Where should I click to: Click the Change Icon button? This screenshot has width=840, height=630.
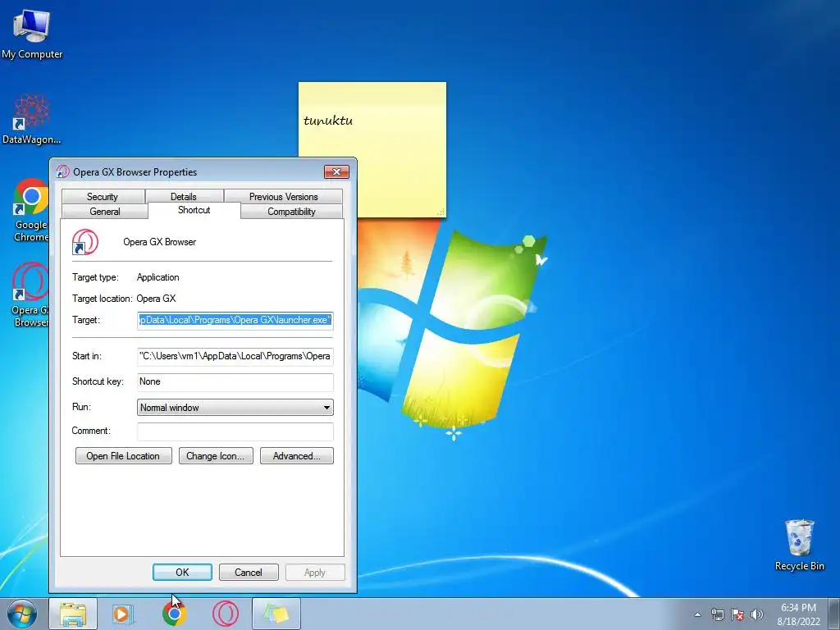(216, 456)
